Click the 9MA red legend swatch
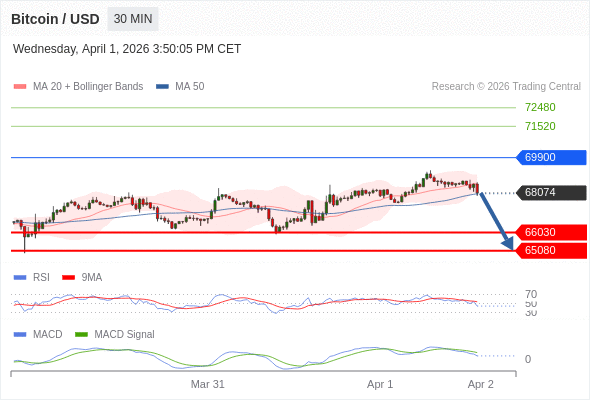Screen dimensions: 590x400 (68, 278)
